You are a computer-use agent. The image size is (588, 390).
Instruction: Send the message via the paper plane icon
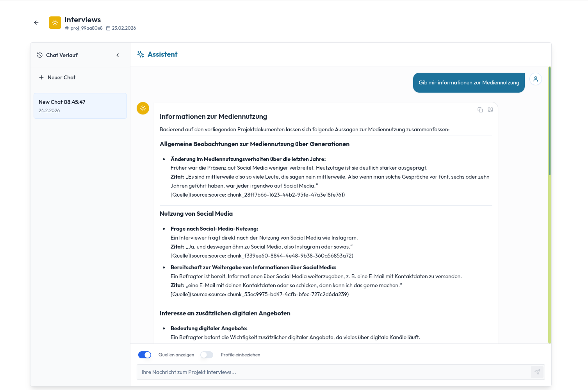537,372
